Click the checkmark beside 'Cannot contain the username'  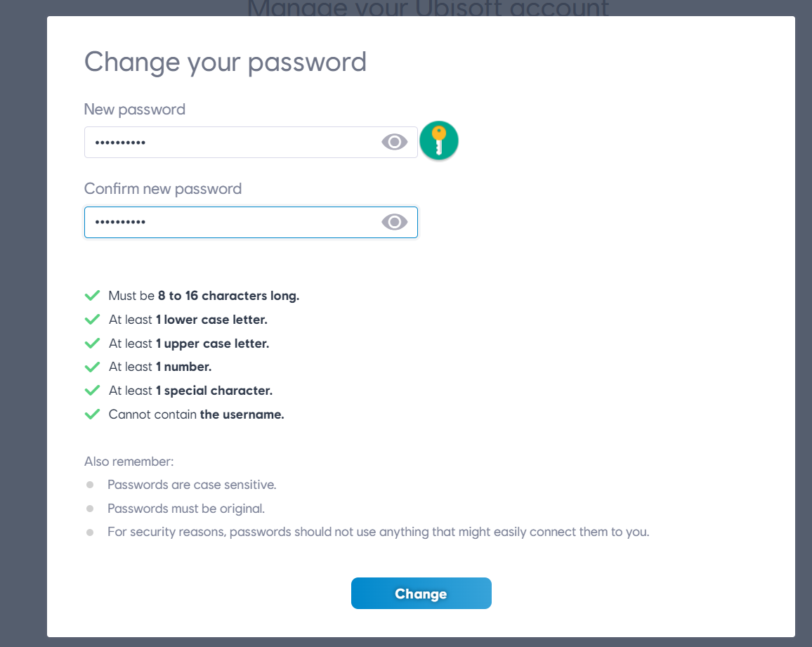[92, 414]
